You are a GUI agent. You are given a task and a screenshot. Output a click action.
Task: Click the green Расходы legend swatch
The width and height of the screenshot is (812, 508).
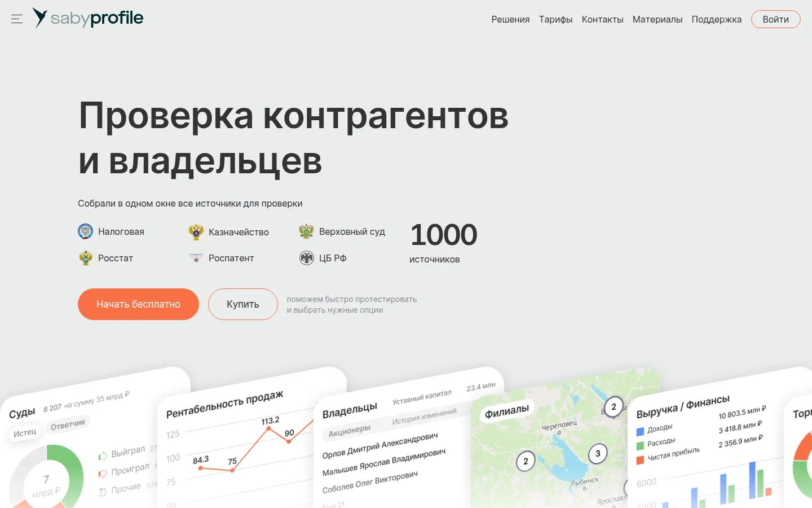(640, 446)
